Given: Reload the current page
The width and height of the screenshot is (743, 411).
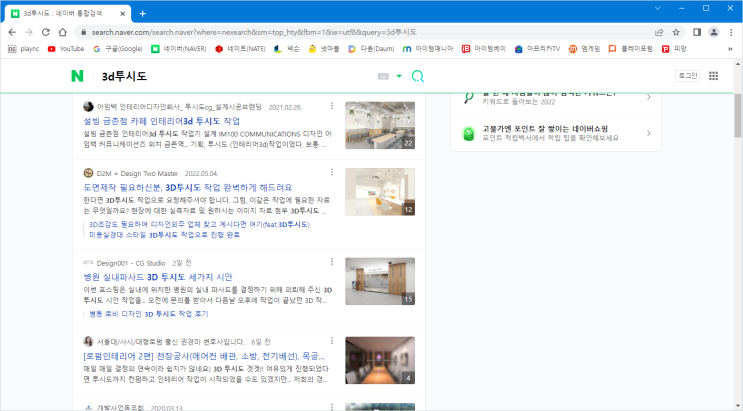Looking at the screenshot, I should [45, 32].
